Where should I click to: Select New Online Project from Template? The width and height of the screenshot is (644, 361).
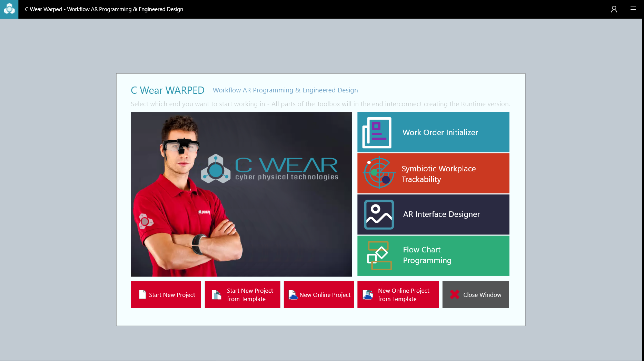pos(398,294)
